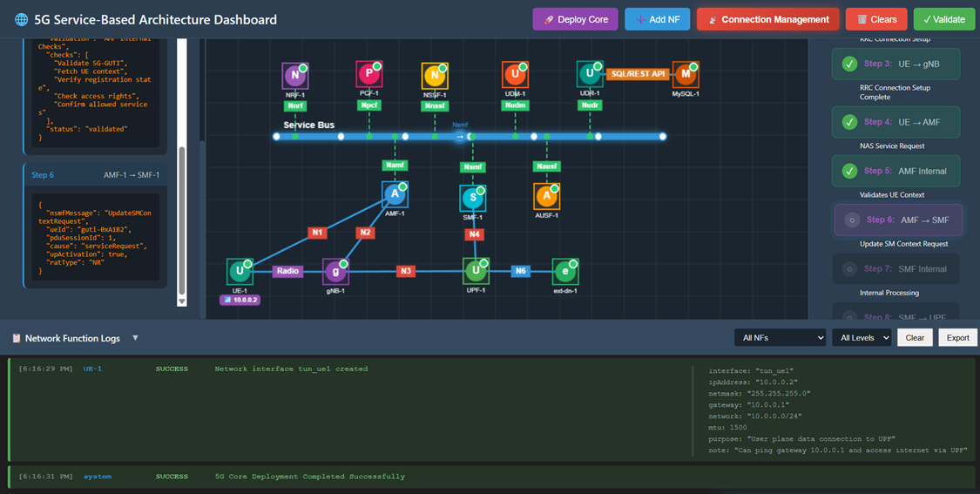Image resolution: width=980 pixels, height=494 pixels.
Task: Click the Connection Management button
Action: 767,19
